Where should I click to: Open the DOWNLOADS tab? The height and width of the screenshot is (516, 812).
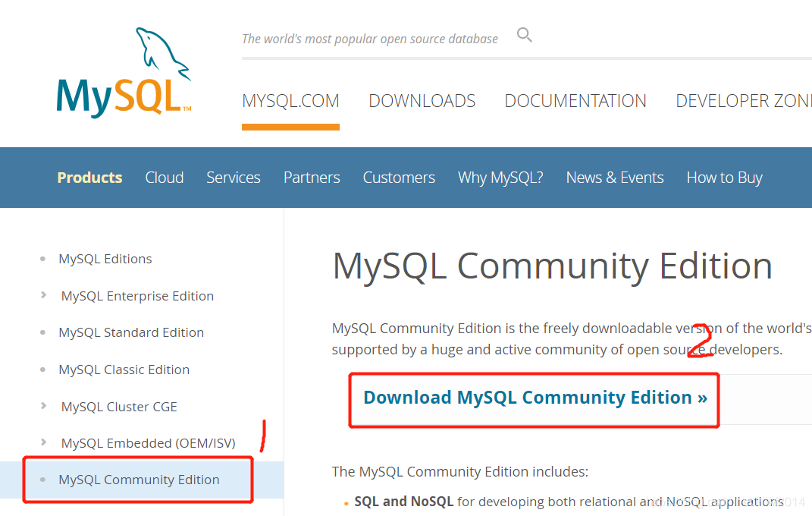pos(422,100)
